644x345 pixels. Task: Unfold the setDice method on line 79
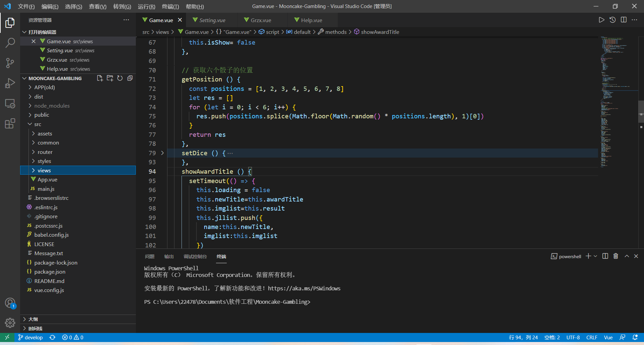pyautogui.click(x=162, y=153)
